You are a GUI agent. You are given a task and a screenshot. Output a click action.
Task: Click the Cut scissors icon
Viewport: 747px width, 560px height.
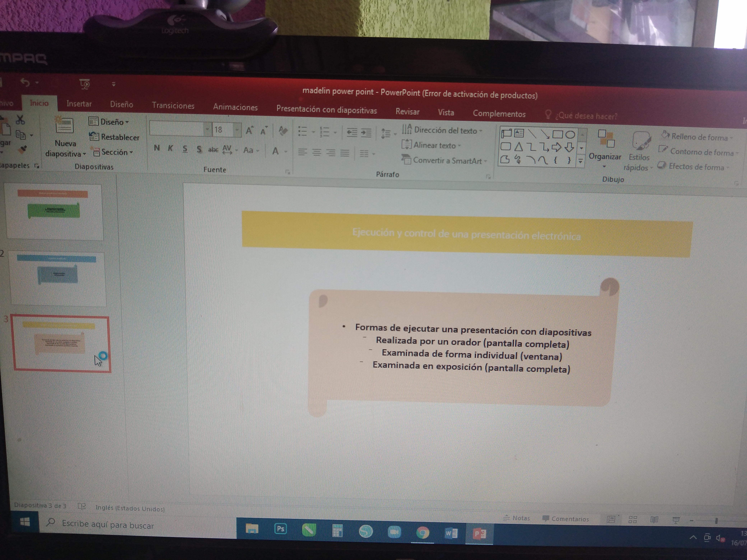click(20, 120)
